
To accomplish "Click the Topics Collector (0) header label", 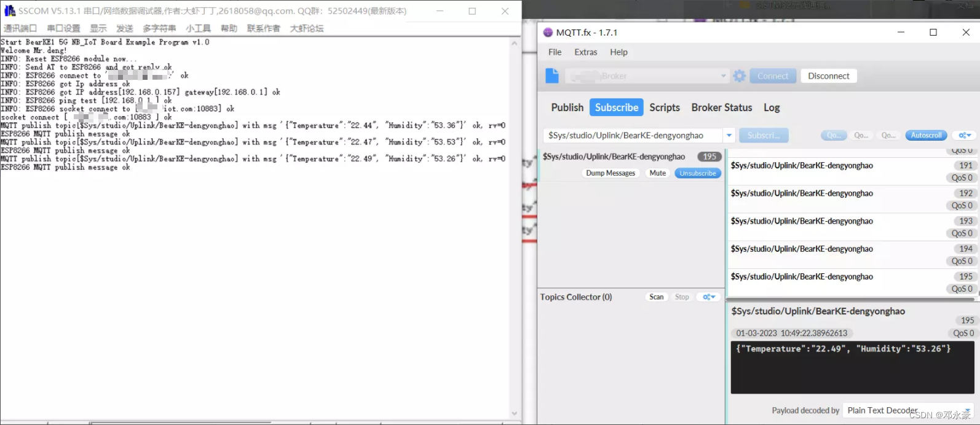I will pos(576,297).
